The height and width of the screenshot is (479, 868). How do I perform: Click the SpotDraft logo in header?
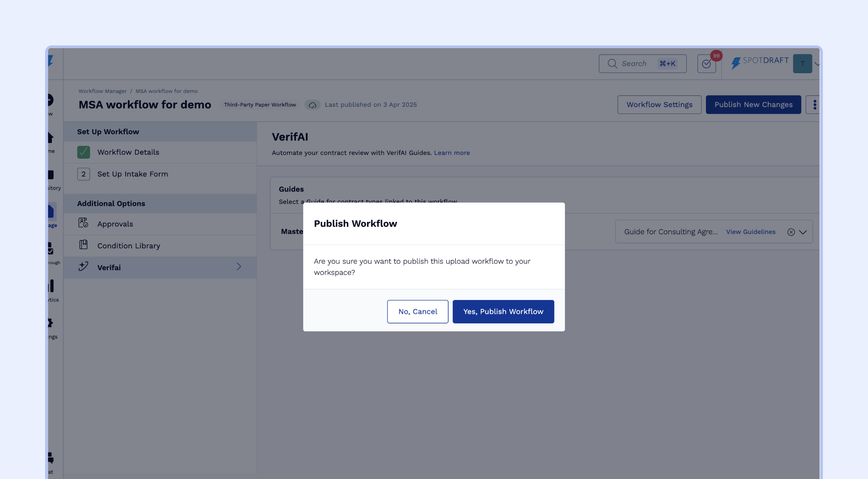click(x=759, y=62)
